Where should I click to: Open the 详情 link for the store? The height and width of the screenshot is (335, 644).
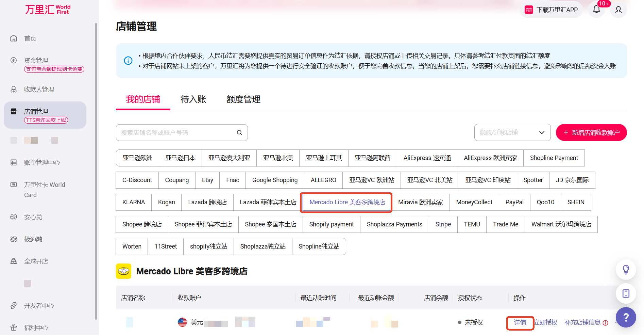(520, 322)
